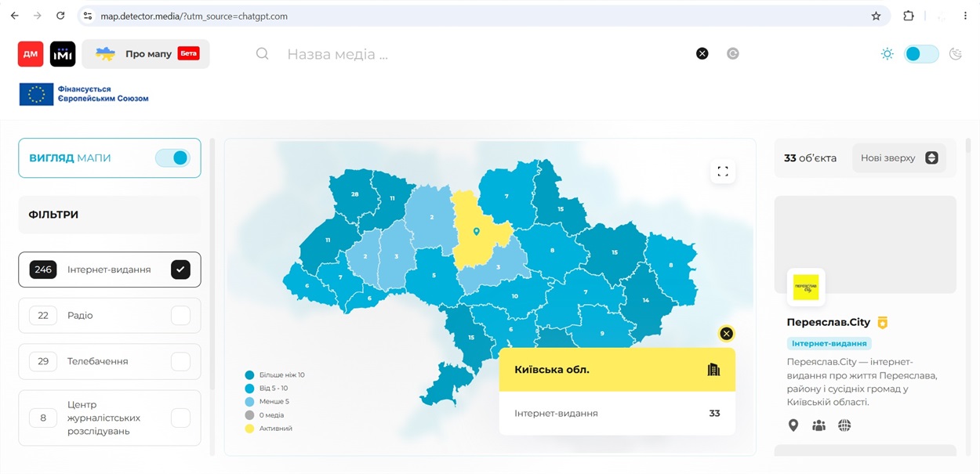This screenshot has width=980, height=474.
Task: Click the people/audience icon on the card
Action: click(818, 425)
